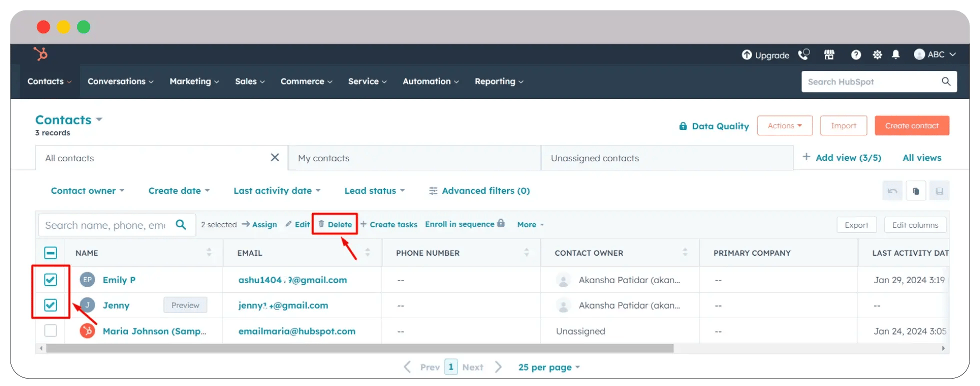Image resolution: width=980 pixels, height=386 pixels.
Task: Click the HubSpot sprocket logo
Action: coord(40,53)
